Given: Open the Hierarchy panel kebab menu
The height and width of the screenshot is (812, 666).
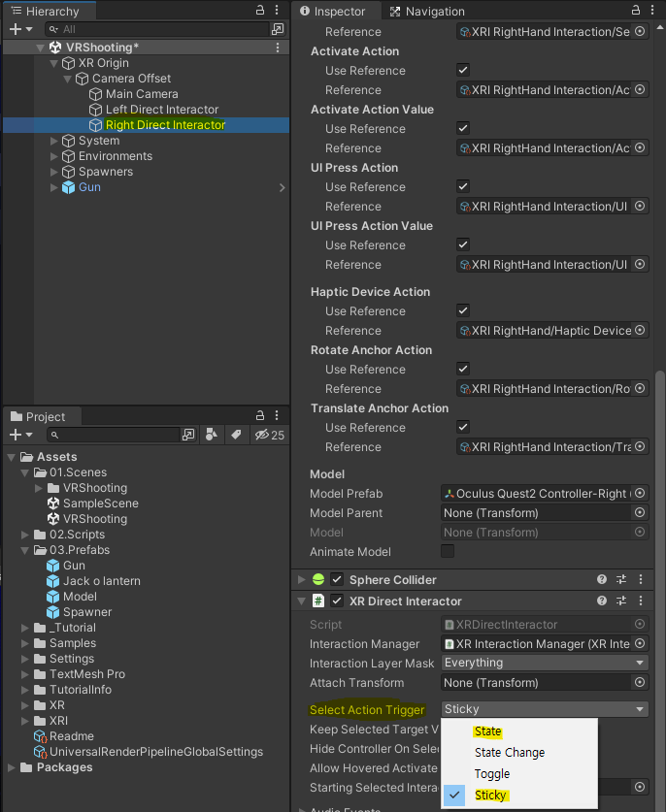Looking at the screenshot, I should pyautogui.click(x=278, y=11).
